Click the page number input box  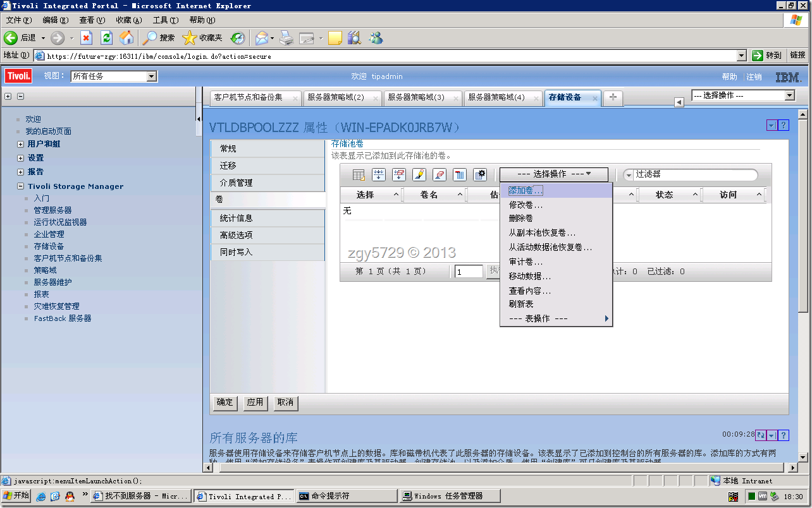(469, 272)
